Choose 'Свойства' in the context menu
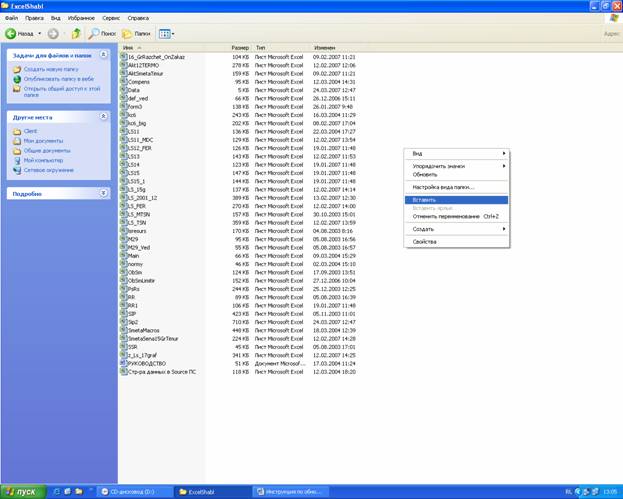Image resolution: width=623 pixels, height=499 pixels. click(x=425, y=241)
